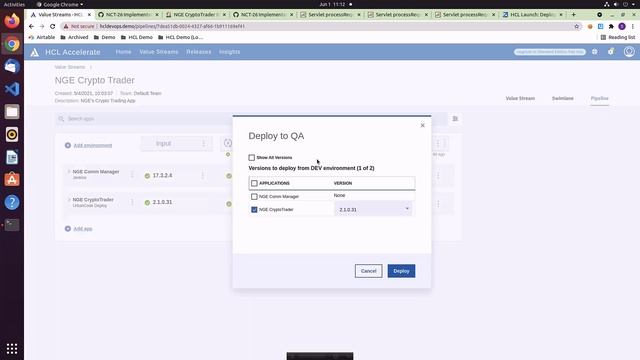640x360 pixels.
Task: Open the Files manager from the dock
Action: click(x=12, y=111)
